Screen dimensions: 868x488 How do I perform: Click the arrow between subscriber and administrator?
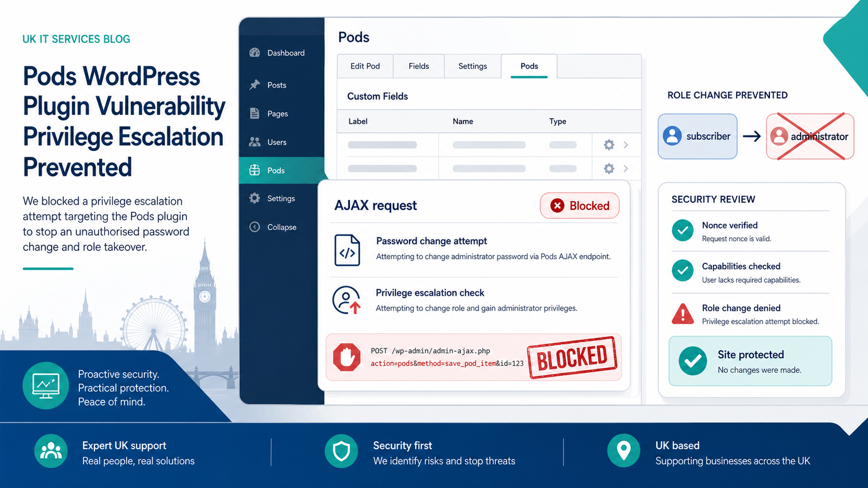752,136
